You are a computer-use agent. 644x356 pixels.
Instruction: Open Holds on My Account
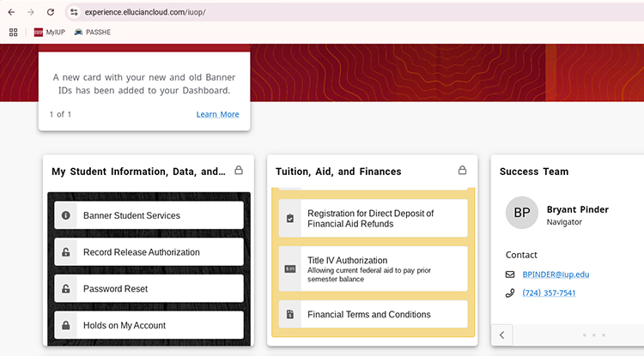tap(149, 325)
